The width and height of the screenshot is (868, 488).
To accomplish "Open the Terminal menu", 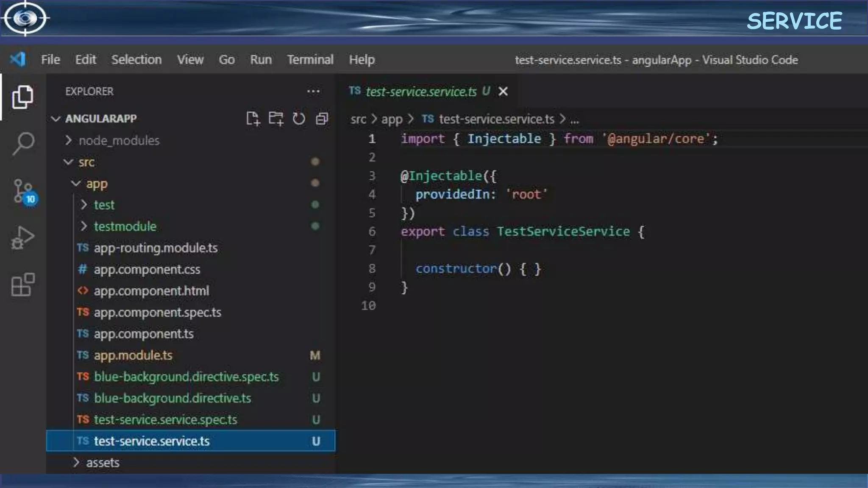I will pos(310,60).
